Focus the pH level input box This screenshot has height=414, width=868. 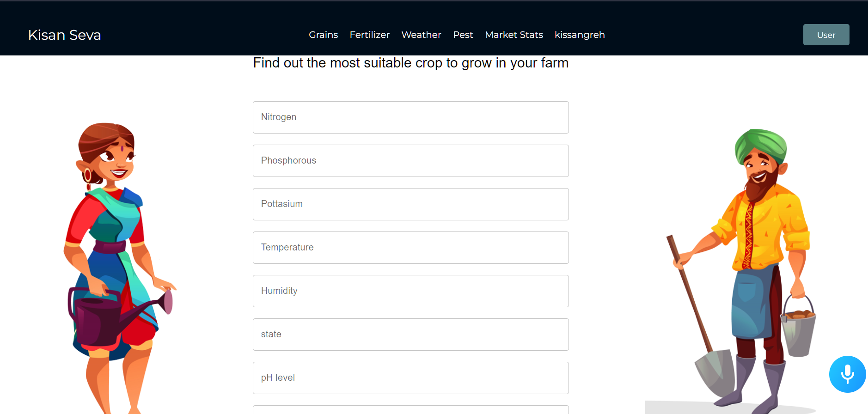click(x=410, y=377)
